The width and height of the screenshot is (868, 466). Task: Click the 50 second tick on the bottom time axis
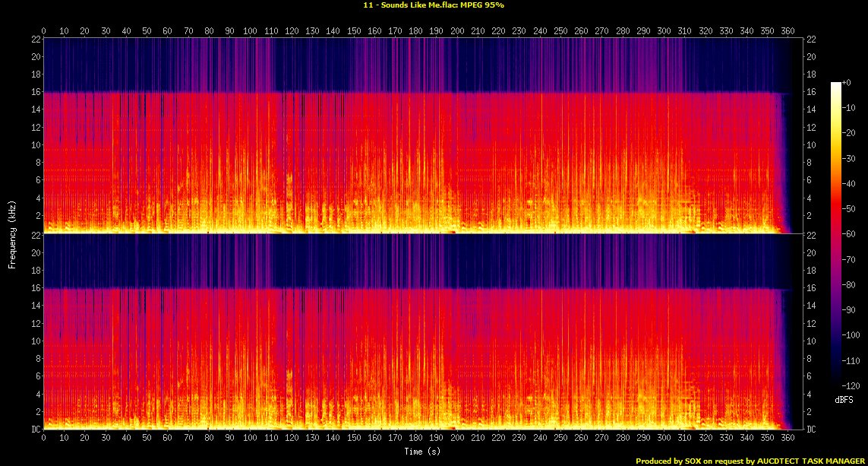[147, 438]
